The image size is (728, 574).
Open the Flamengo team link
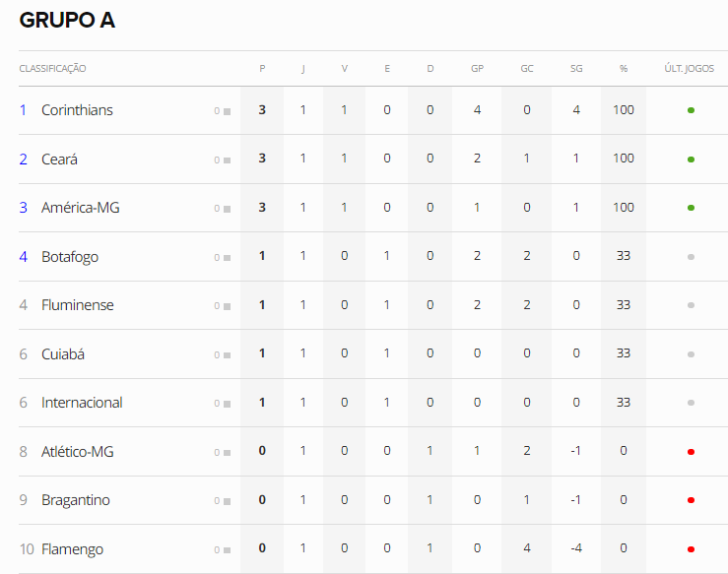point(73,549)
